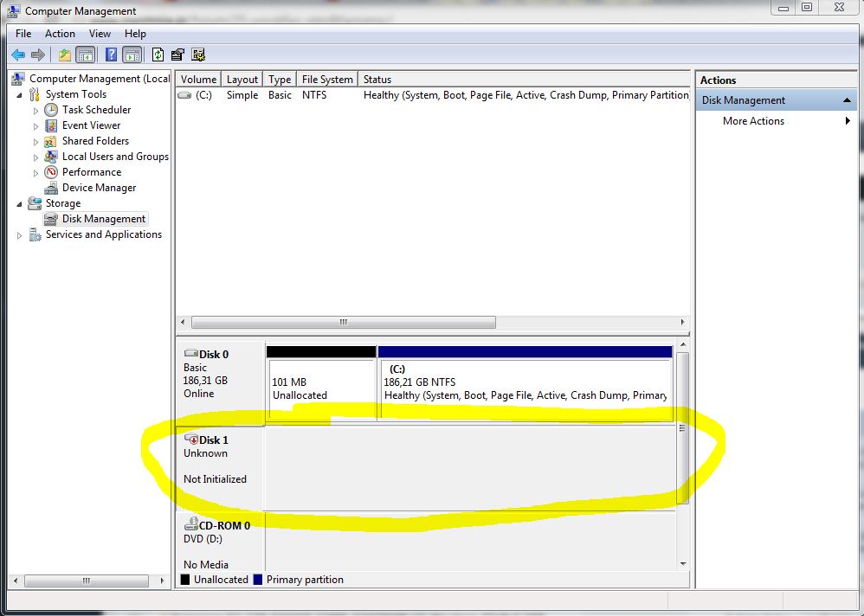
Task: Open the File menu
Action: [23, 34]
